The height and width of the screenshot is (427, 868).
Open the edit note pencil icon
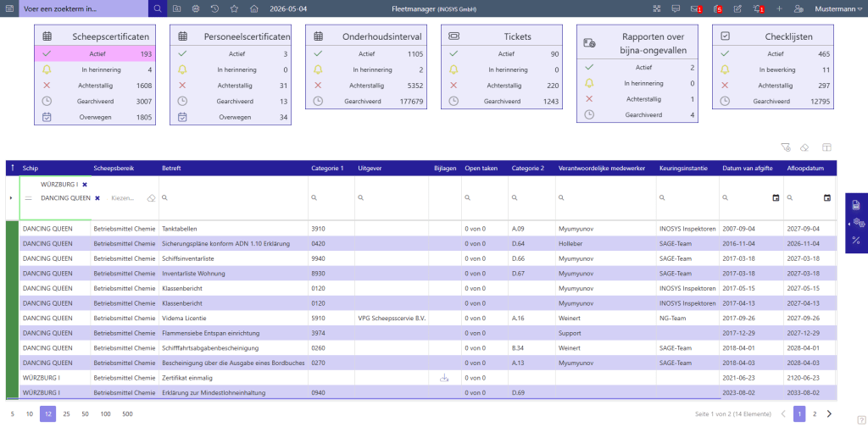(737, 8)
